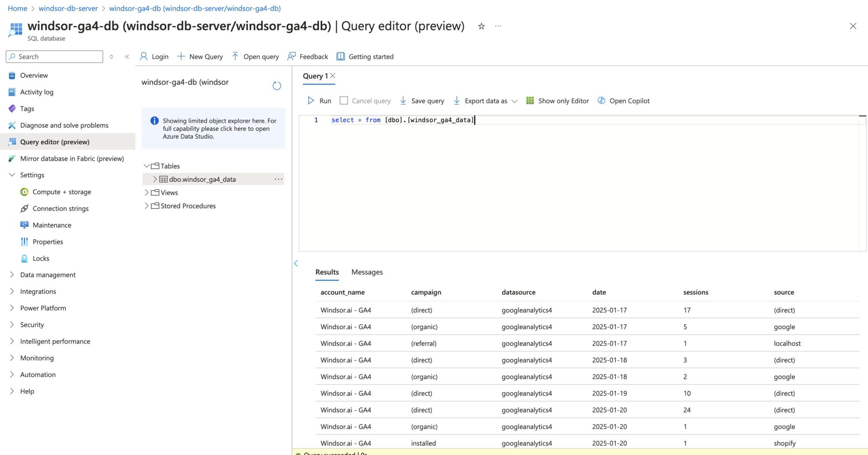Select the shopify source cell

tap(785, 443)
